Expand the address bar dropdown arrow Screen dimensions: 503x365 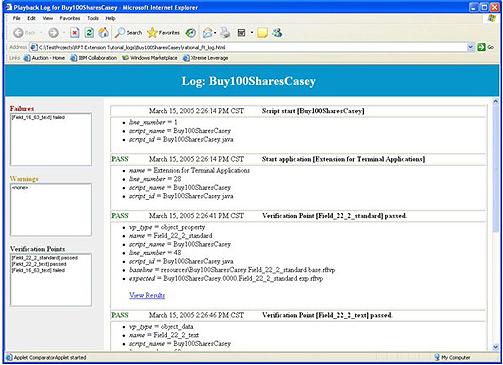pyautogui.click(x=470, y=47)
